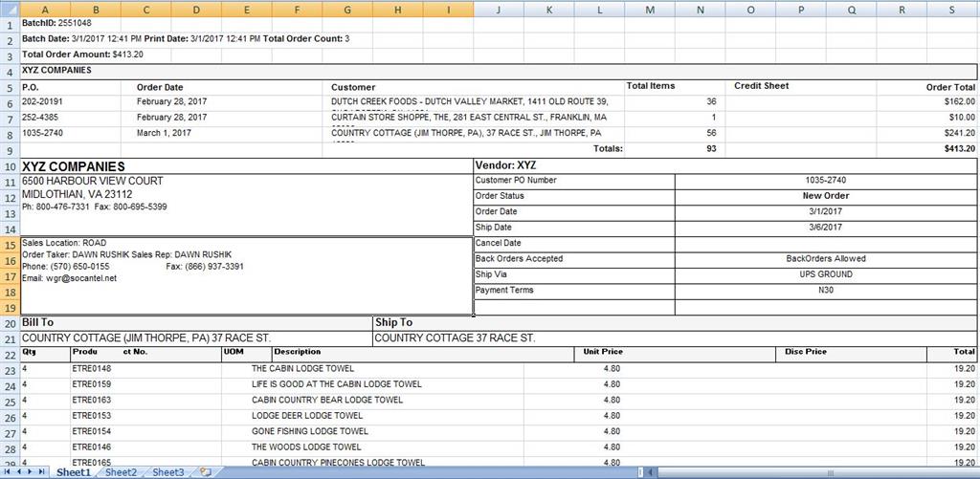Image resolution: width=980 pixels, height=479 pixels.
Task: Select the Ship Date value 3/6/2017
Action: click(826, 228)
